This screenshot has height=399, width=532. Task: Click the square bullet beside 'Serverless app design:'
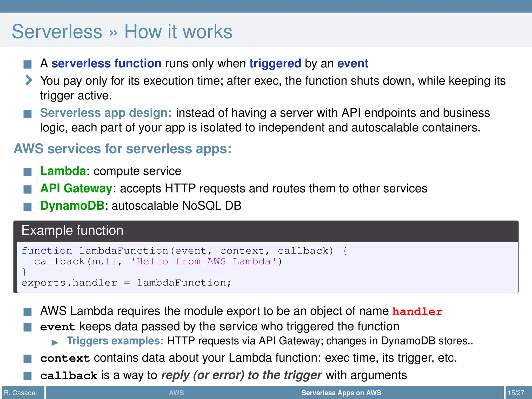(x=28, y=114)
